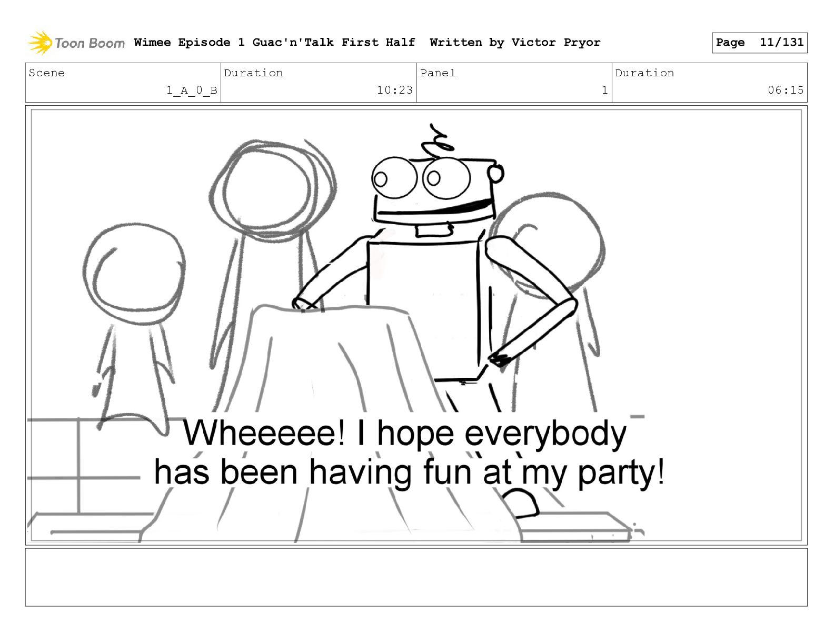Click the Toon Boom logo
The width and height of the screenshot is (834, 644).
[76, 43]
